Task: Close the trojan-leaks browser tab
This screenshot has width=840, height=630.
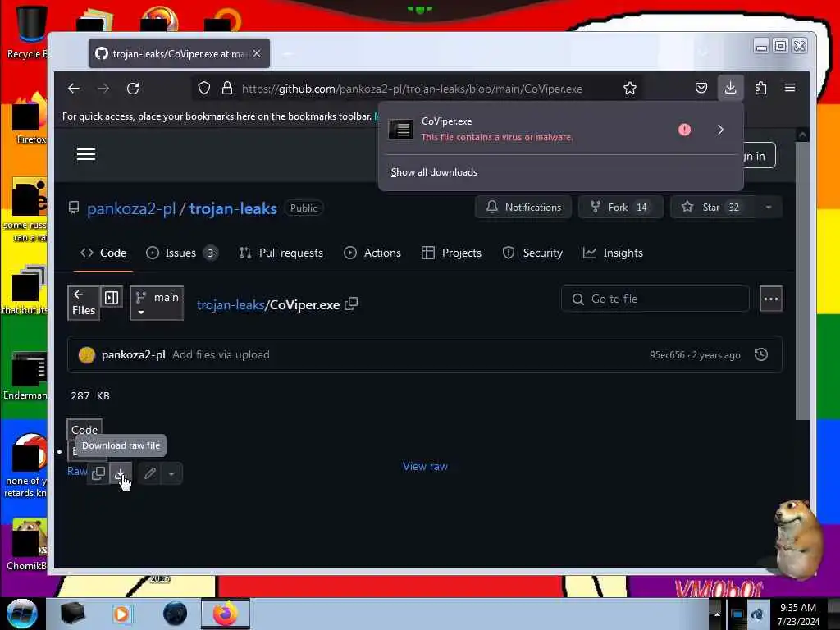Action: 257,53
